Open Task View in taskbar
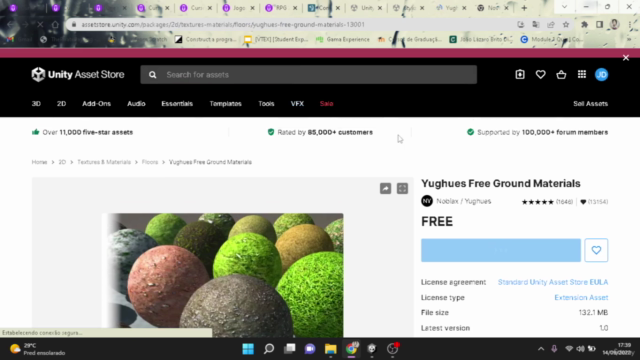Screen dimensions: 640x360 pyautogui.click(x=290, y=349)
